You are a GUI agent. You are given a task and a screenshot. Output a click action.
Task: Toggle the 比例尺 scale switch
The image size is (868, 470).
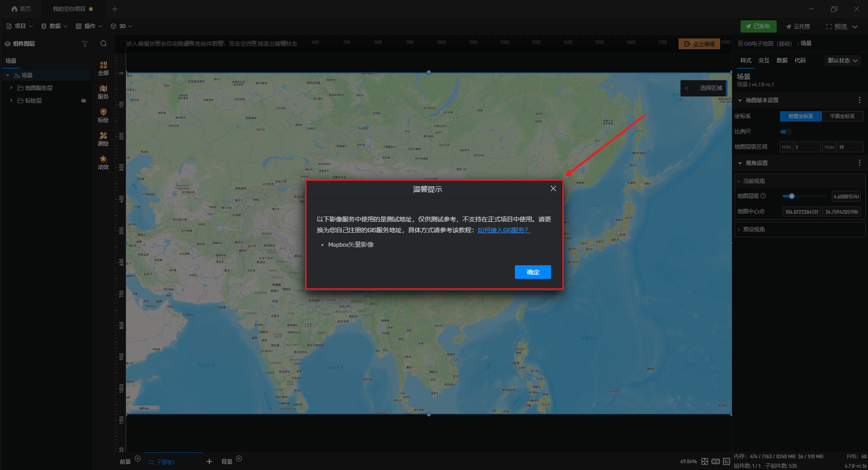click(x=786, y=132)
